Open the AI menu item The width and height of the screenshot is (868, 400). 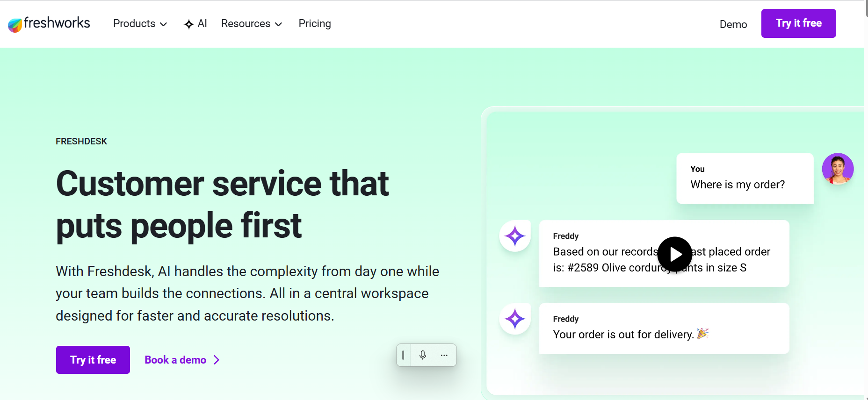coord(196,24)
